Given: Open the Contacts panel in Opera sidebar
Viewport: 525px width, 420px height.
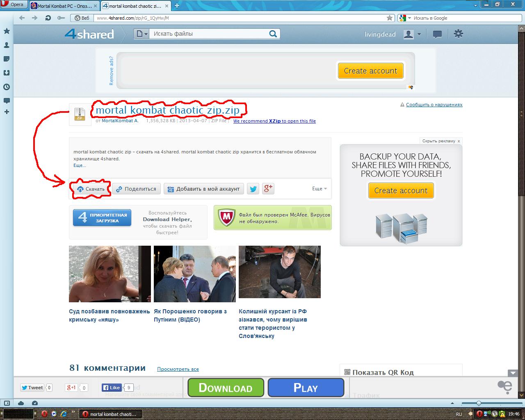Looking at the screenshot, I should coord(7,45).
